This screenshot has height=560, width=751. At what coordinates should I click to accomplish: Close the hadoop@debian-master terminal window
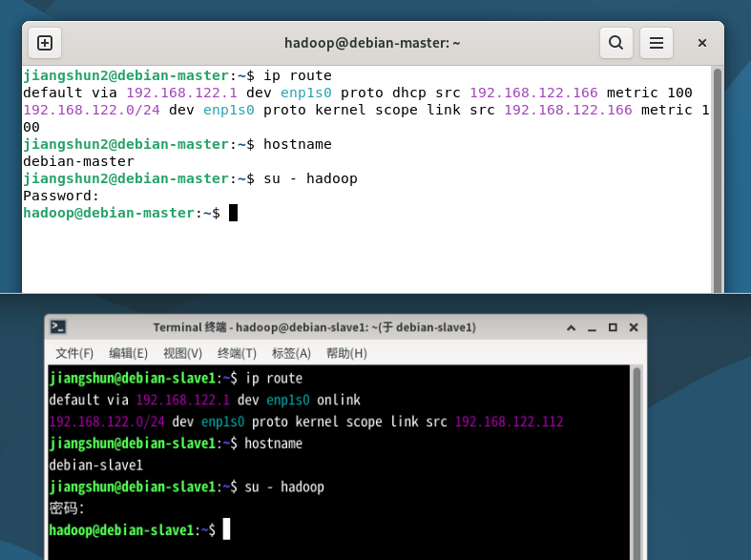pyautogui.click(x=702, y=43)
